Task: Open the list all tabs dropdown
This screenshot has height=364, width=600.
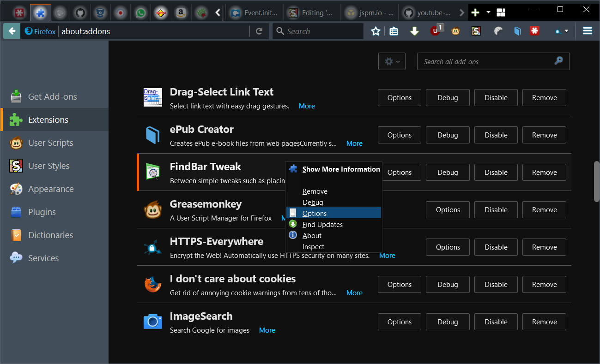Action: click(x=488, y=12)
